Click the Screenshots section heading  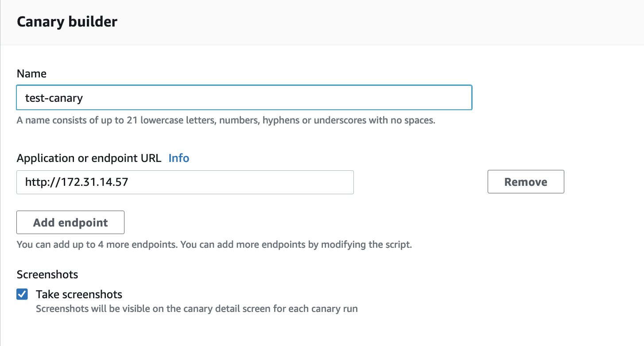click(47, 274)
